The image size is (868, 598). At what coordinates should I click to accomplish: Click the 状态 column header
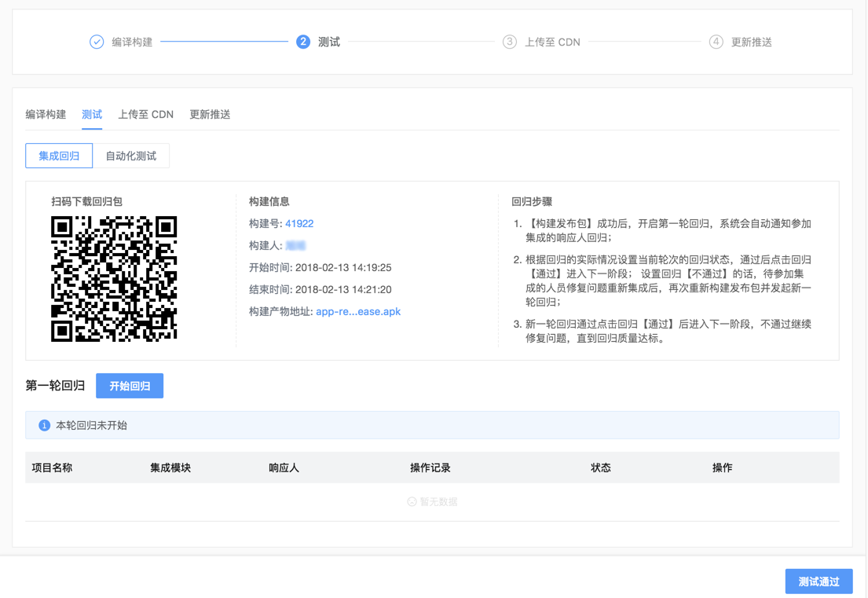pos(601,468)
